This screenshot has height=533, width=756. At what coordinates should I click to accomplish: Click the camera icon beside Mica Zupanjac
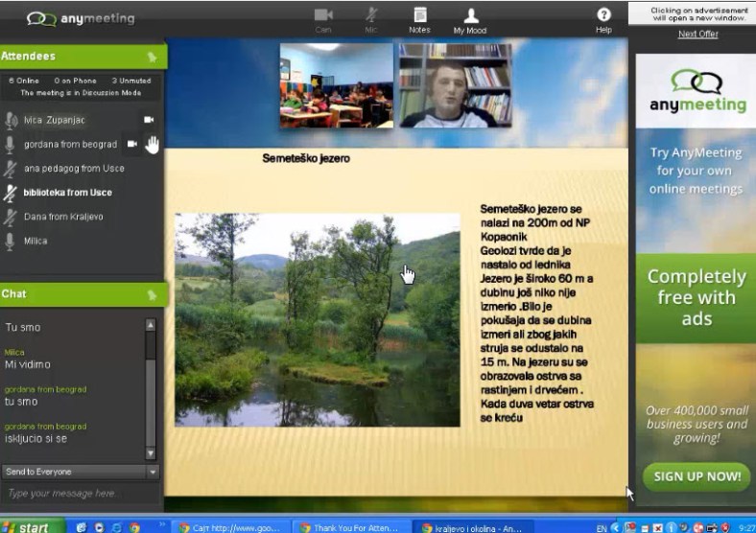[x=149, y=120]
